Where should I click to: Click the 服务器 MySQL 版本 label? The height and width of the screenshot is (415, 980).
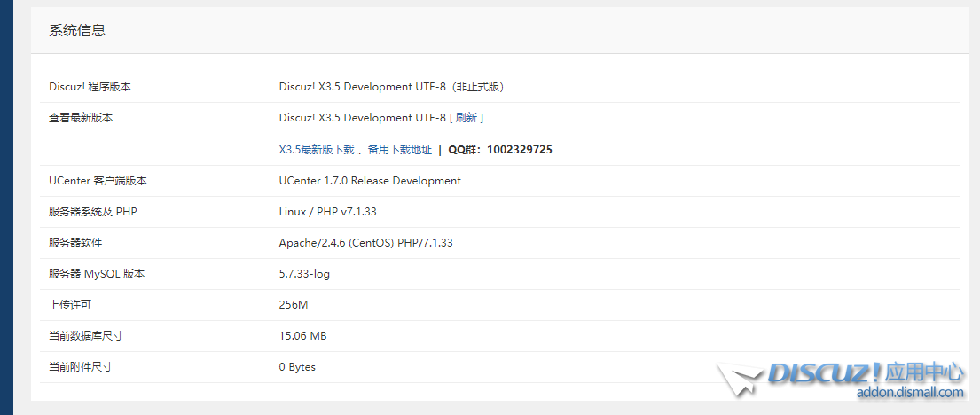point(97,274)
